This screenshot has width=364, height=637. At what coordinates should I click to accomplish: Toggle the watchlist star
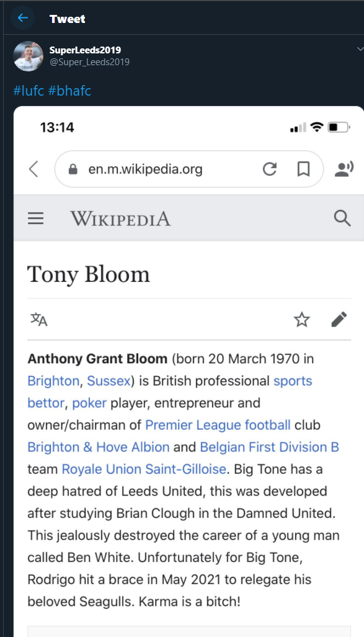point(301,320)
